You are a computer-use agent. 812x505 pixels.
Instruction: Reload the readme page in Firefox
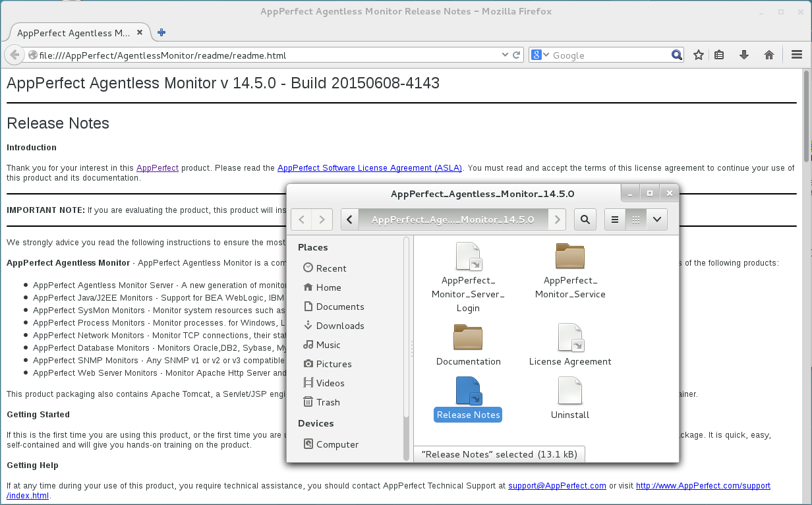517,55
